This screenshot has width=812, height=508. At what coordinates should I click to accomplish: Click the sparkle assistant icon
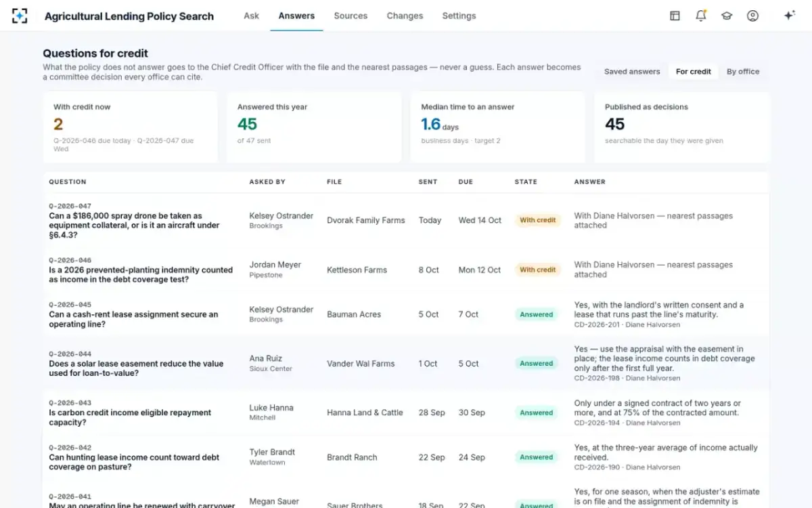tap(789, 16)
